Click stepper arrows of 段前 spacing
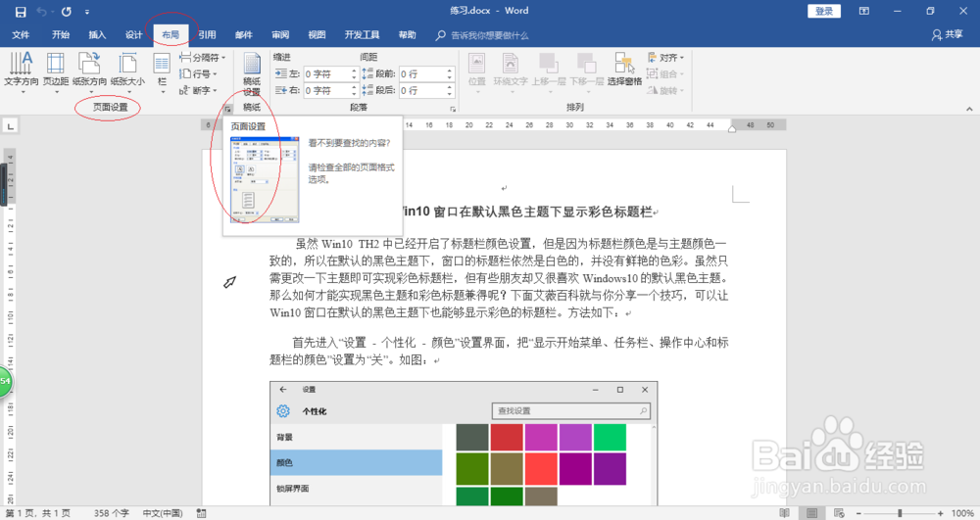Screen dimensions: 980x520 pos(450,73)
